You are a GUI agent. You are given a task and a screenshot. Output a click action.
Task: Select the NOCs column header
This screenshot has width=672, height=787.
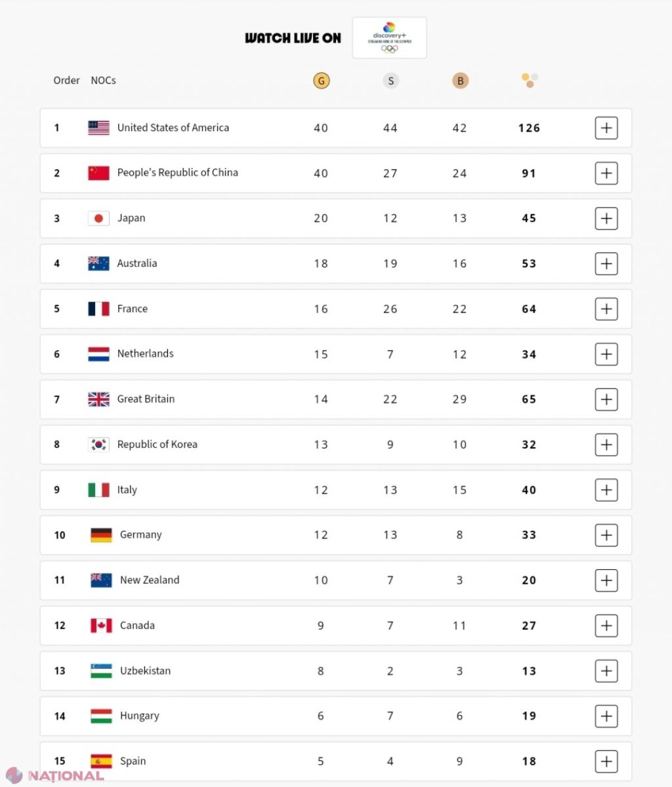click(x=104, y=81)
